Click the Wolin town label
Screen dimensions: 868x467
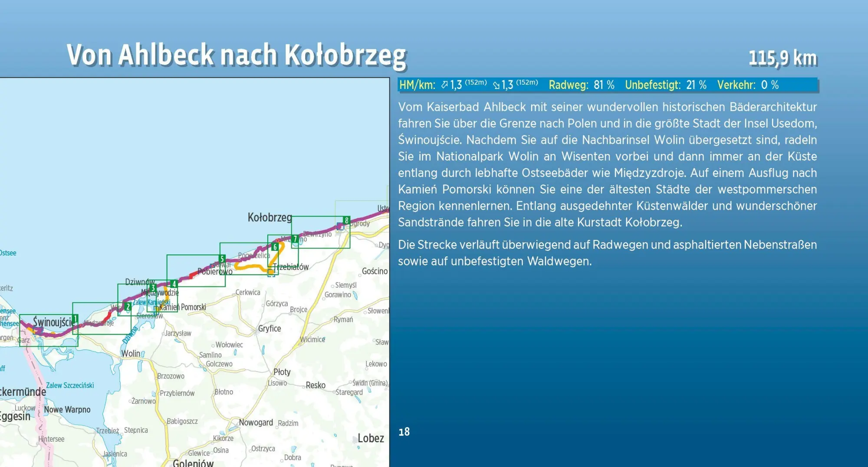131,354
